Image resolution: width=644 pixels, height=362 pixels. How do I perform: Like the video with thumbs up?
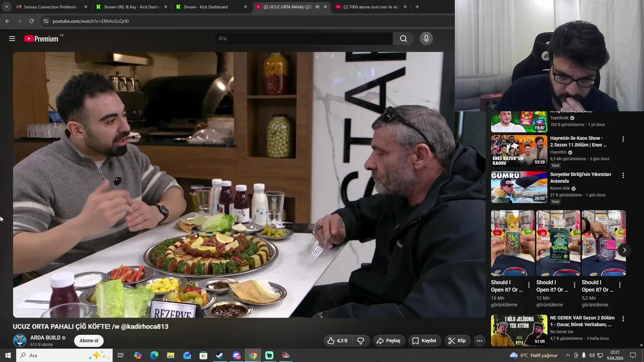pyautogui.click(x=338, y=340)
